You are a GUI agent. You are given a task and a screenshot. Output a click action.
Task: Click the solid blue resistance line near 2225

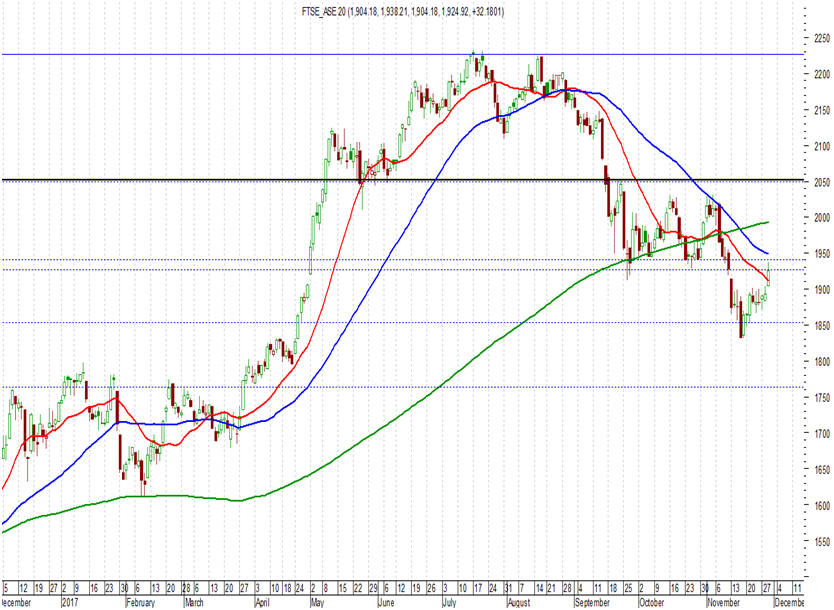click(x=403, y=54)
